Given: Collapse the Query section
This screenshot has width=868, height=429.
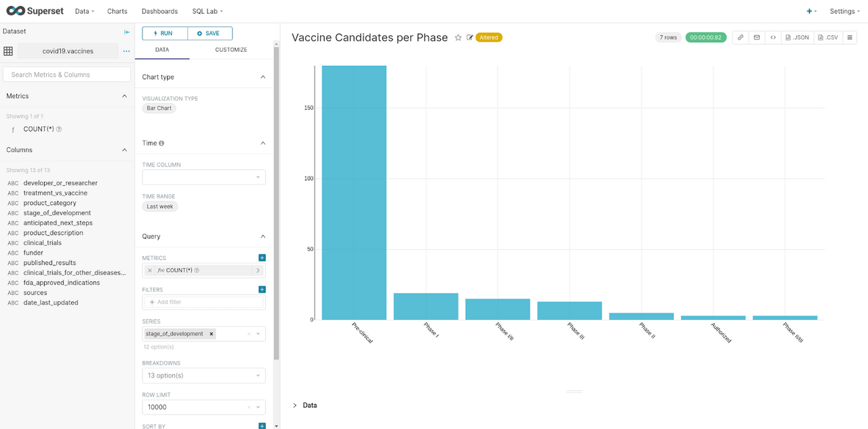Looking at the screenshot, I should coord(262,236).
